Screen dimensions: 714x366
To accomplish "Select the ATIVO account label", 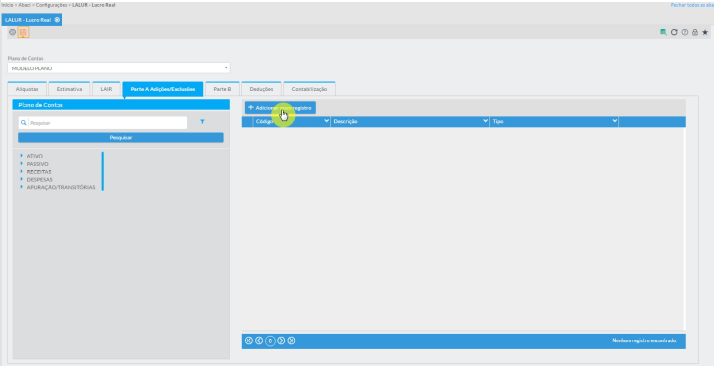I will (x=35, y=156).
